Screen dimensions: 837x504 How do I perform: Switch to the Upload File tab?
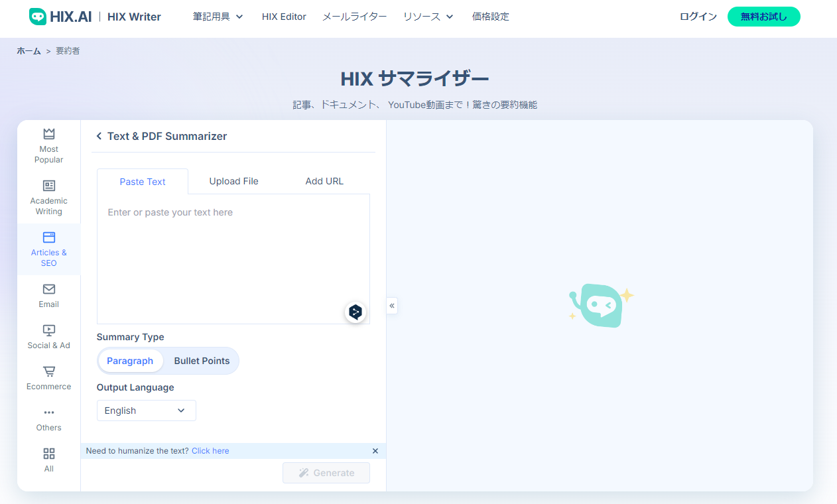click(233, 181)
